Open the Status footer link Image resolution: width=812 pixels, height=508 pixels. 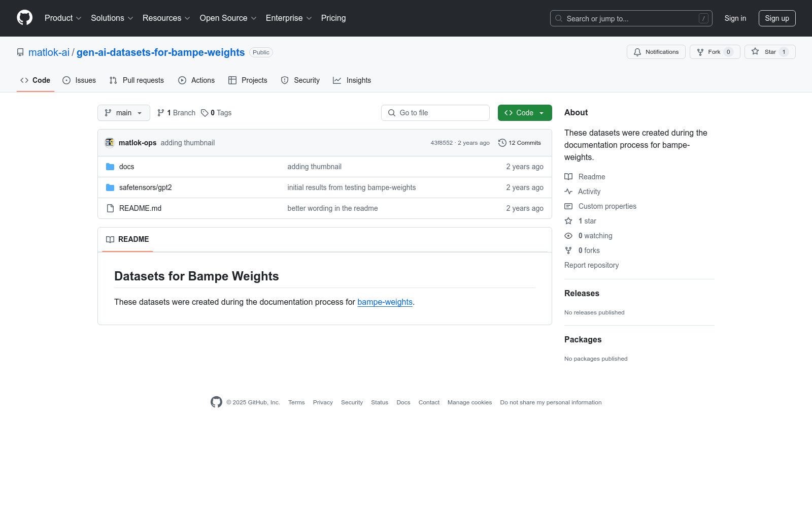pyautogui.click(x=380, y=402)
